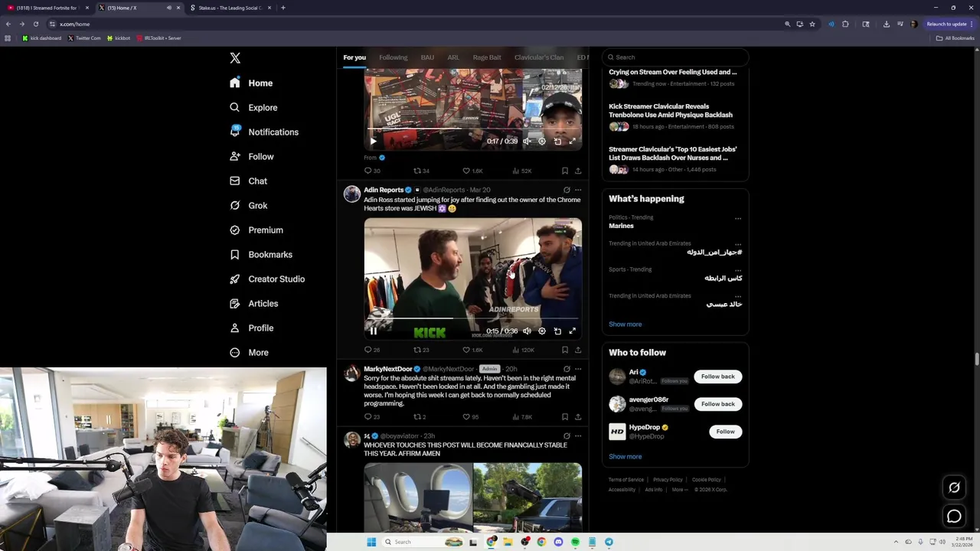Repost the Adin Reports post

point(421,350)
